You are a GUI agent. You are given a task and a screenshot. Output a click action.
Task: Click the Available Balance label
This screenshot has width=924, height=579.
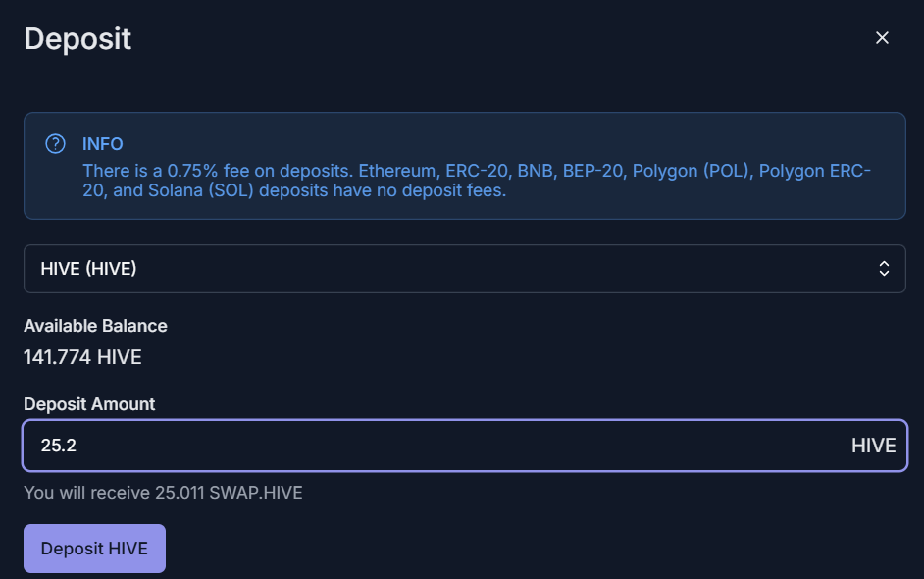(x=95, y=326)
